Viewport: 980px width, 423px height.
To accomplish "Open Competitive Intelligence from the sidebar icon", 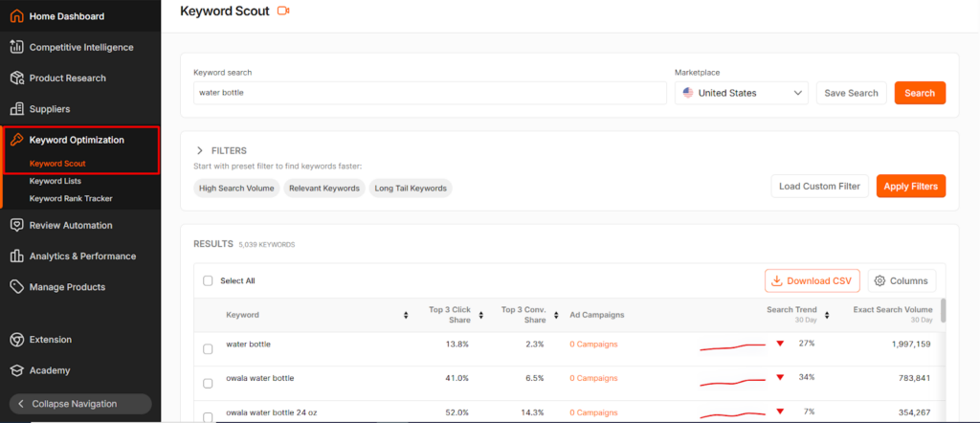I will [16, 47].
